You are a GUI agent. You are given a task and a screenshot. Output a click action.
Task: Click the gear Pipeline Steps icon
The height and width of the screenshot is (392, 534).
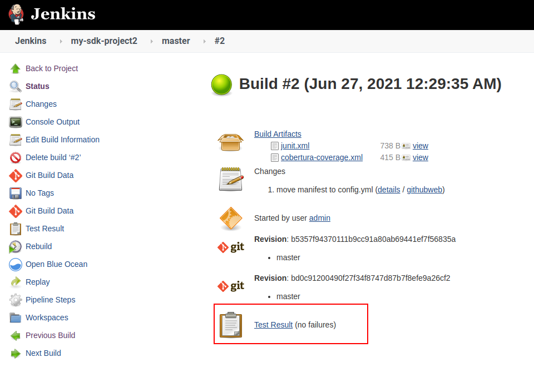[x=16, y=300]
